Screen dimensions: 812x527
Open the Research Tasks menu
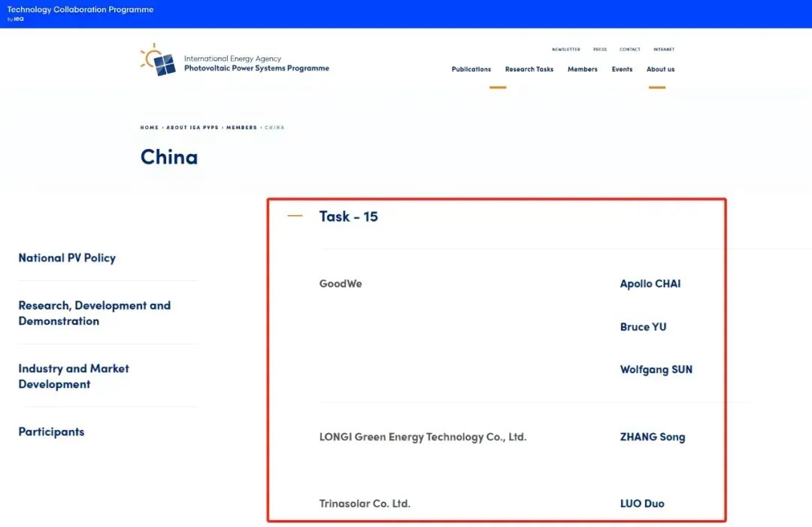point(529,69)
